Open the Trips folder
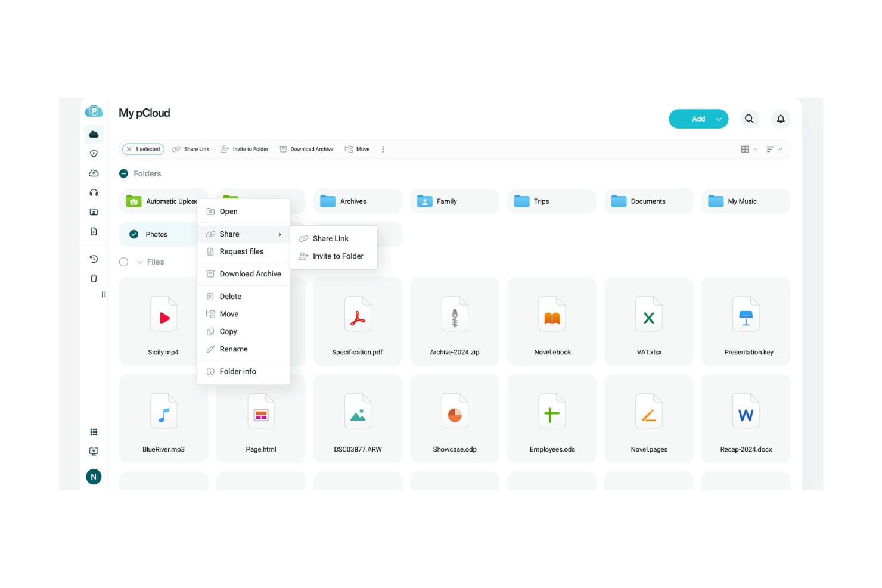This screenshot has height=588, width=882. click(552, 201)
